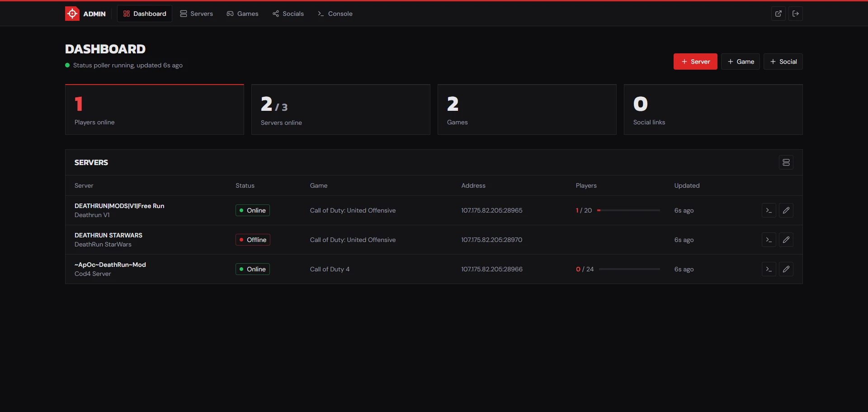
Task: Open the servers list icon in Servers panel
Action: click(786, 162)
